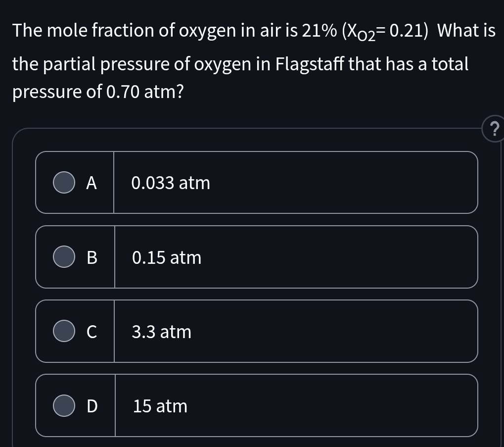The height and width of the screenshot is (447, 504).
Task: Select the radio button beside answer D
Action: point(63,405)
